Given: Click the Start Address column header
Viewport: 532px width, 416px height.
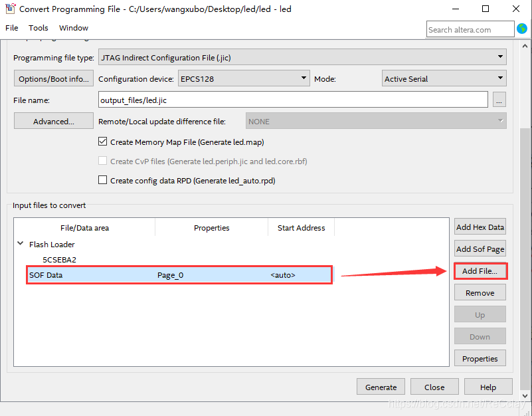Looking at the screenshot, I should (x=302, y=227).
